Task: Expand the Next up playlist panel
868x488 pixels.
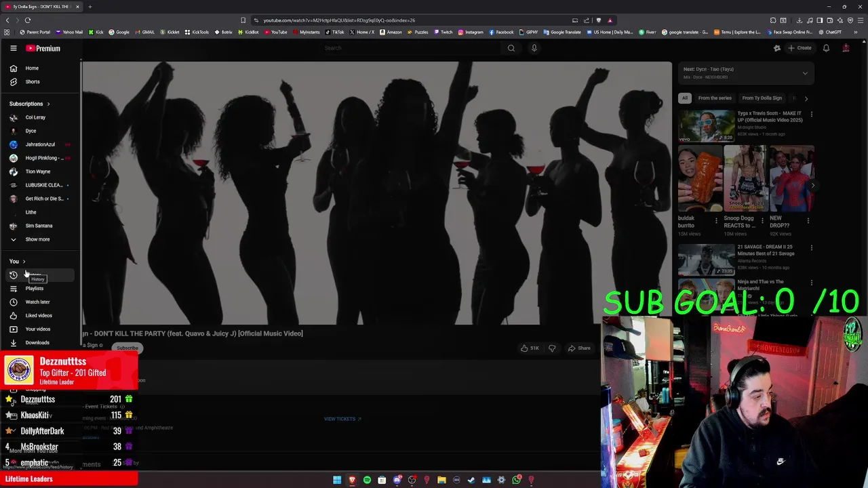Action: click(805, 73)
